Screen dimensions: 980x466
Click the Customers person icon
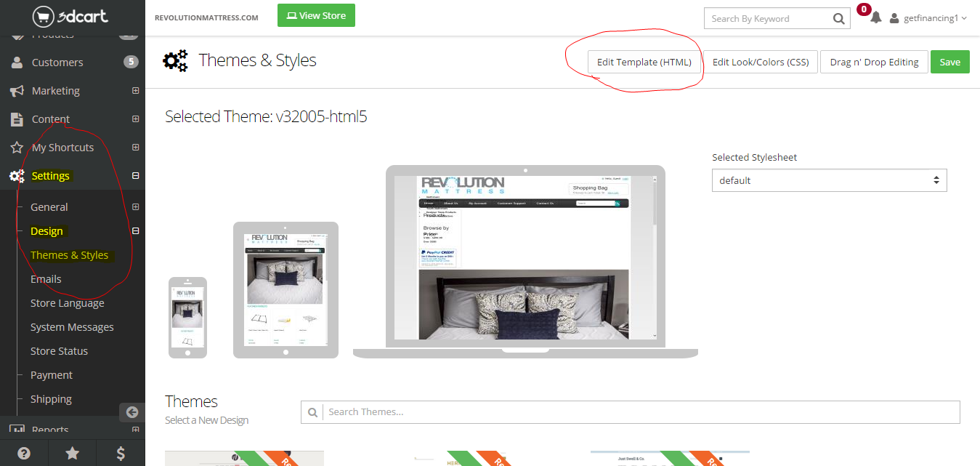[x=17, y=63]
